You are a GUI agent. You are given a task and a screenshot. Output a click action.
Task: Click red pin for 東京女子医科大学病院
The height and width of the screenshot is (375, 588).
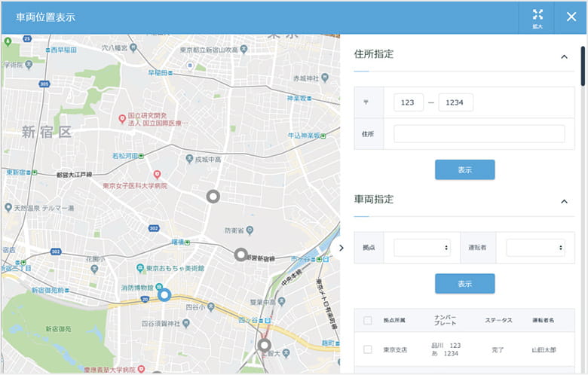(x=157, y=175)
